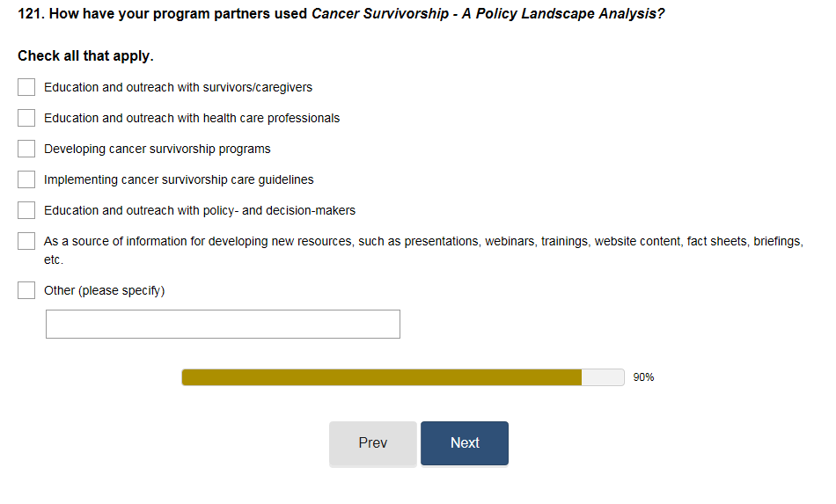Click the survey progress bar
Viewport: 836px width, 504px height.
pyautogui.click(x=402, y=377)
